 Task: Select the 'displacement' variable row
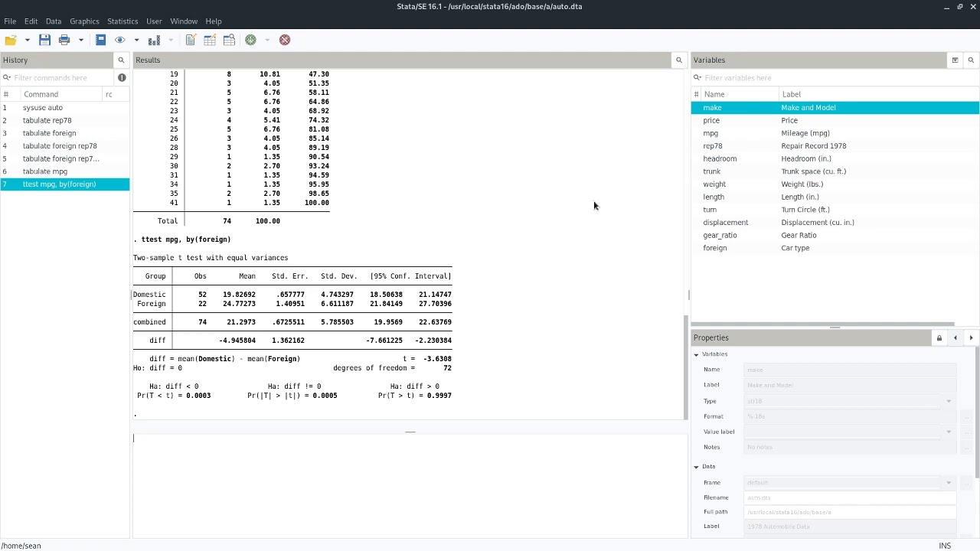(835, 223)
